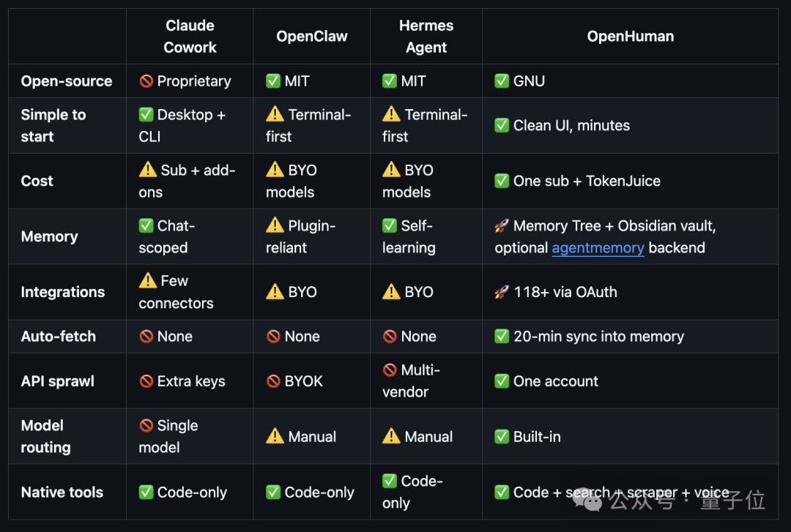Click the "BYOK" text in API sprawl row

tap(304, 381)
